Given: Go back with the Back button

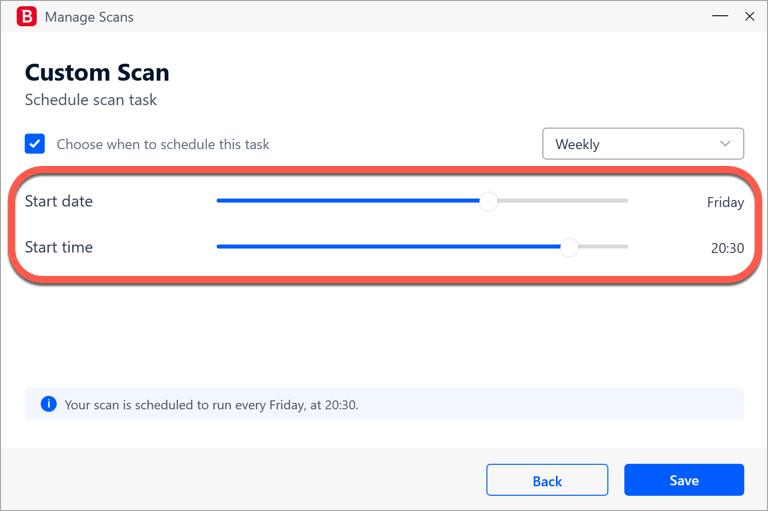Looking at the screenshot, I should [x=547, y=480].
